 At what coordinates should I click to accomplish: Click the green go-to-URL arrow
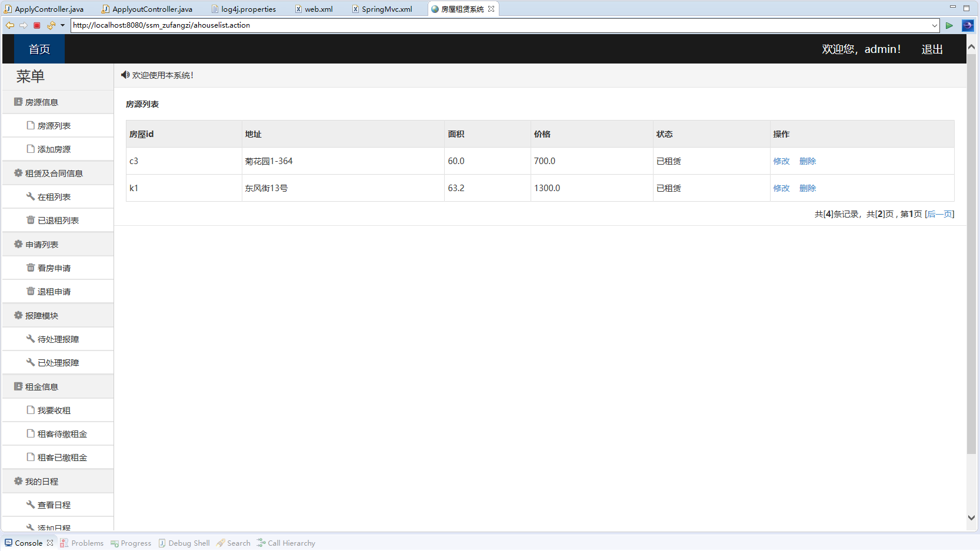click(949, 25)
